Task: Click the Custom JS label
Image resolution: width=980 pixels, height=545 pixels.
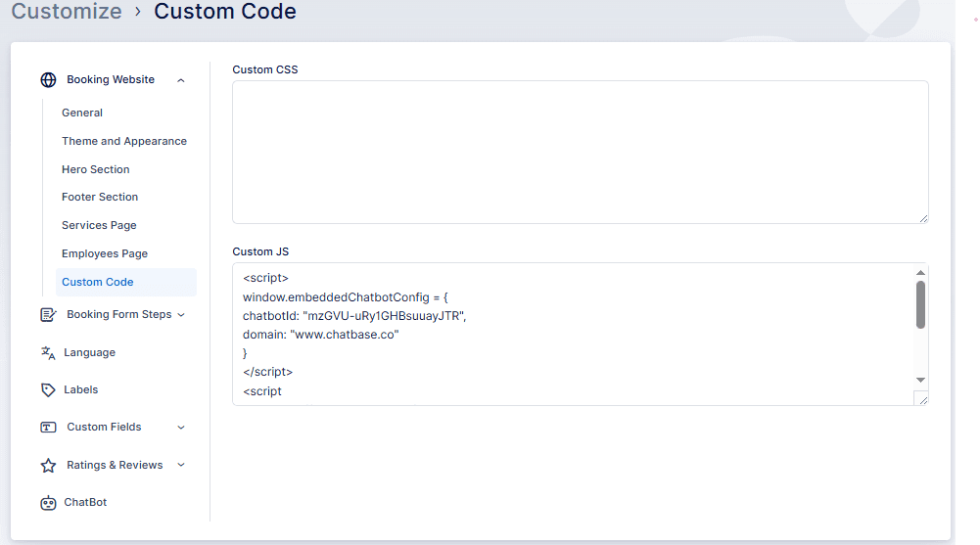Action: (260, 251)
